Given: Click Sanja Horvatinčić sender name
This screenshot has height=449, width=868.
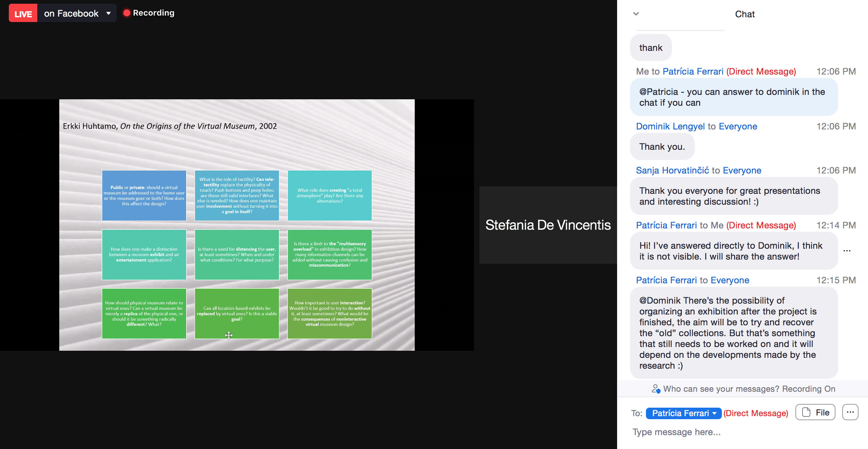Looking at the screenshot, I should (x=672, y=170).
